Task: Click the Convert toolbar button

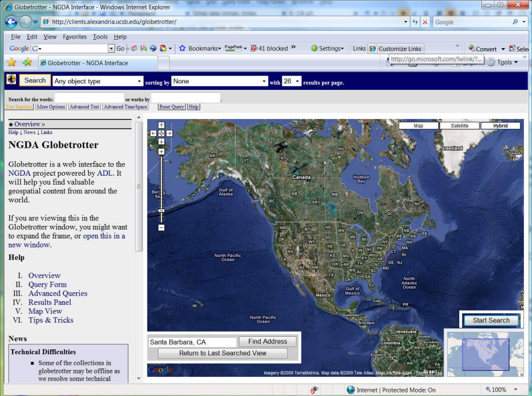Action: tap(483, 49)
